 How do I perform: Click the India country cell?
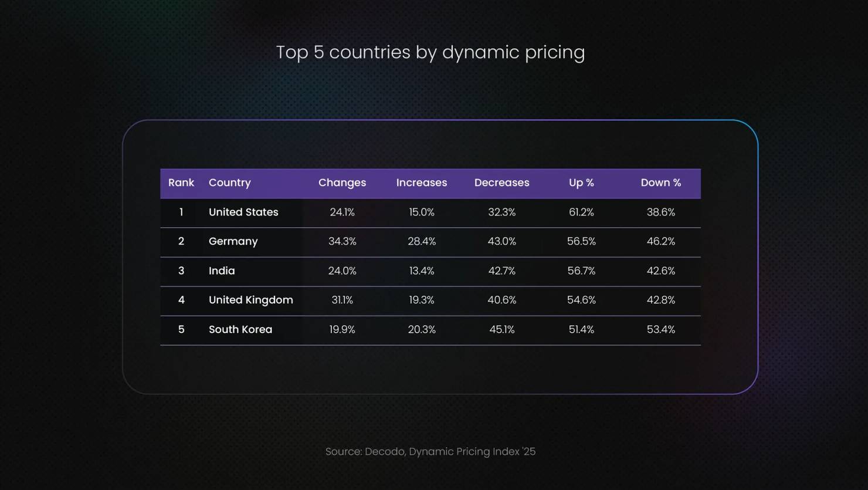[x=222, y=271]
